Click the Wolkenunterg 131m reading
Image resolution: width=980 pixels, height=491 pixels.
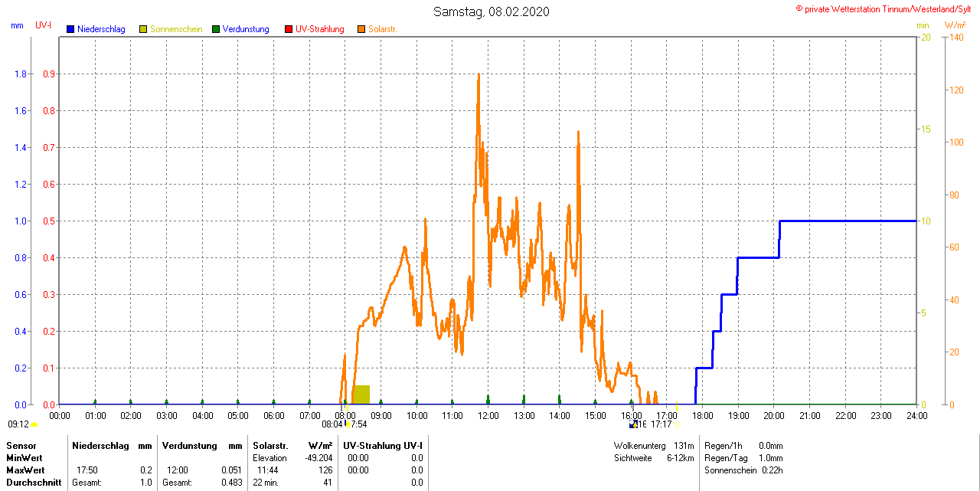(x=654, y=446)
